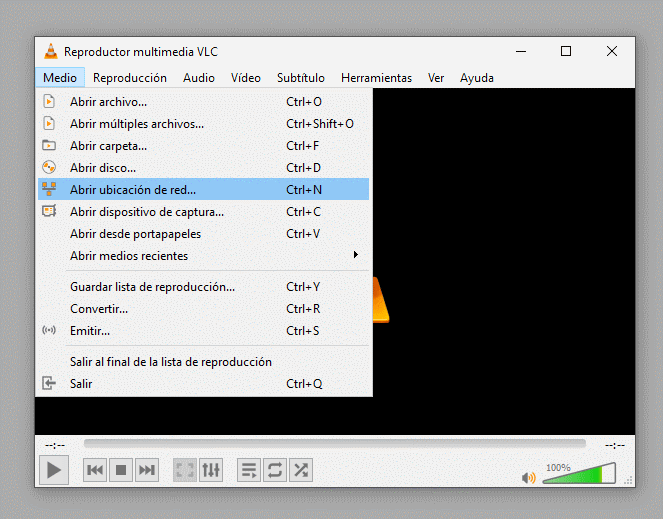The width and height of the screenshot is (663, 519).
Task: Open the Herramientas menu
Action: tap(376, 78)
